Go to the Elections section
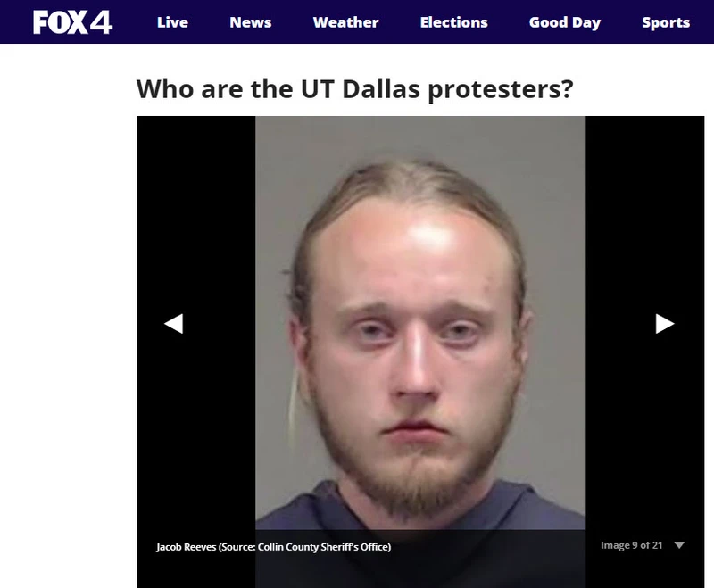714x588 pixels. [x=453, y=22]
